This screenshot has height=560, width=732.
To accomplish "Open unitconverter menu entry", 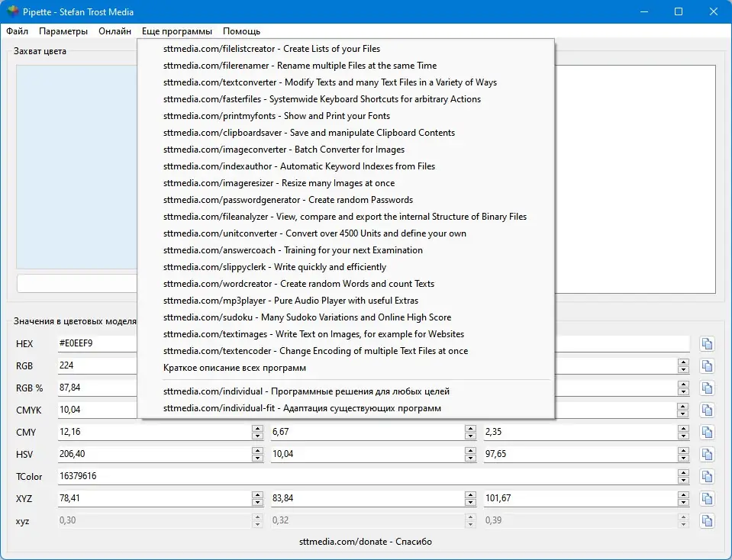I will (x=346, y=233).
